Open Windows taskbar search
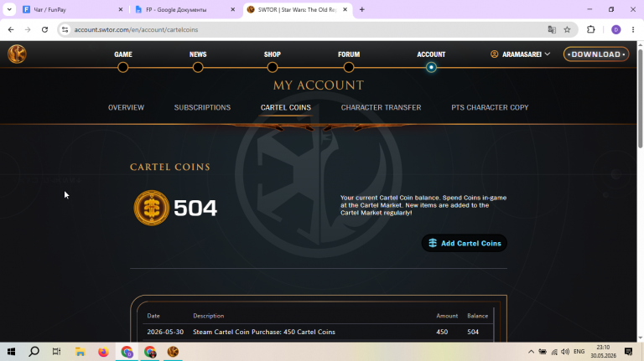 34,352
